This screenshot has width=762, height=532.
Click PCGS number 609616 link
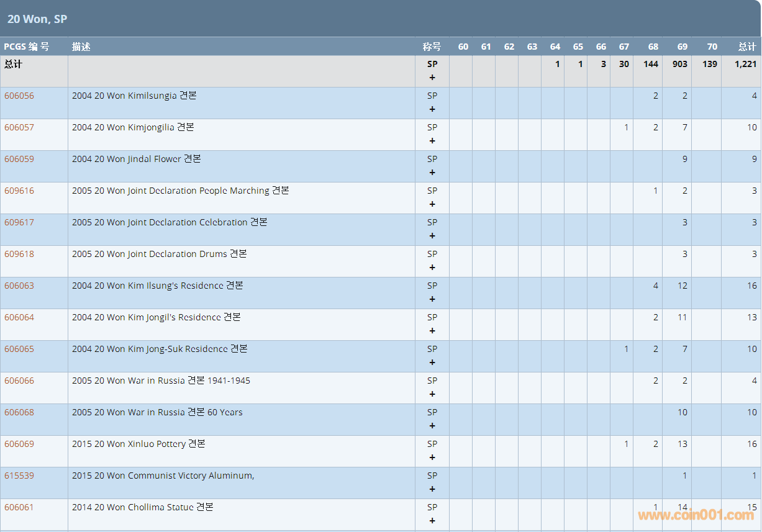coord(19,191)
